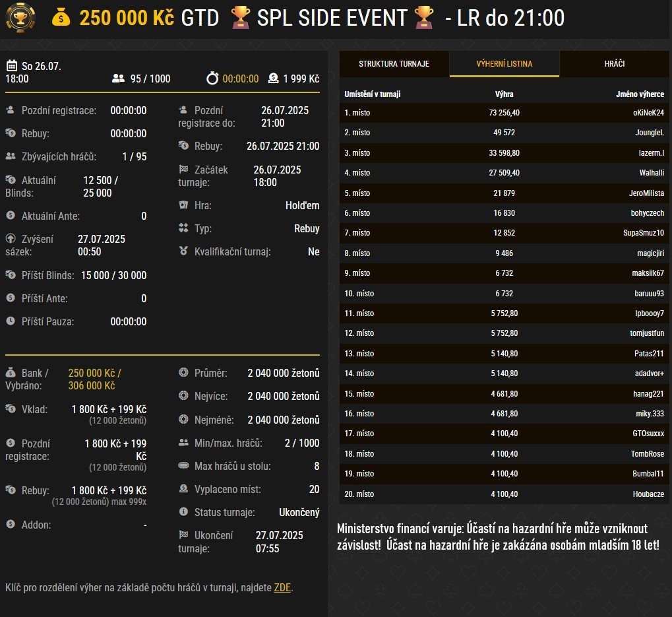672x617 pixels.
Task: Click the calendar icon beside tournament date
Action: coord(11,66)
